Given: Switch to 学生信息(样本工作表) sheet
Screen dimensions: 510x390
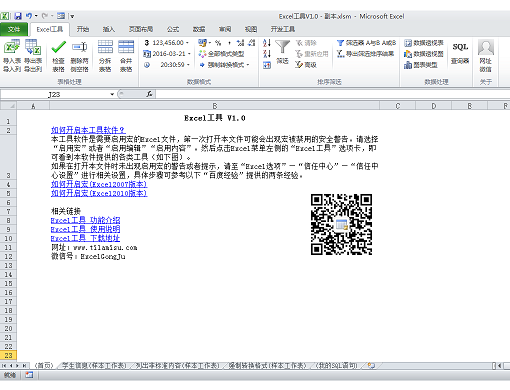Looking at the screenshot, I should coord(94,366).
